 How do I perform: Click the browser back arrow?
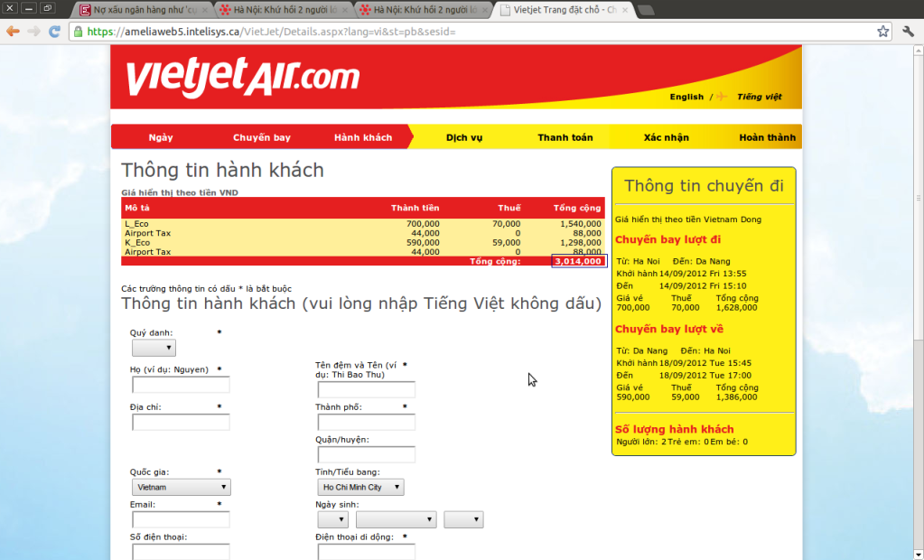tap(13, 31)
